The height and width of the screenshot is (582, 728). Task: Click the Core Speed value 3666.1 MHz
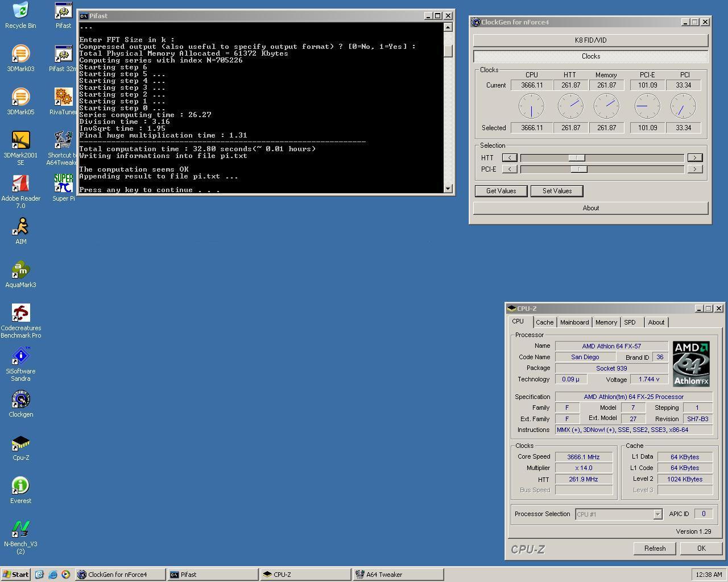click(x=584, y=457)
